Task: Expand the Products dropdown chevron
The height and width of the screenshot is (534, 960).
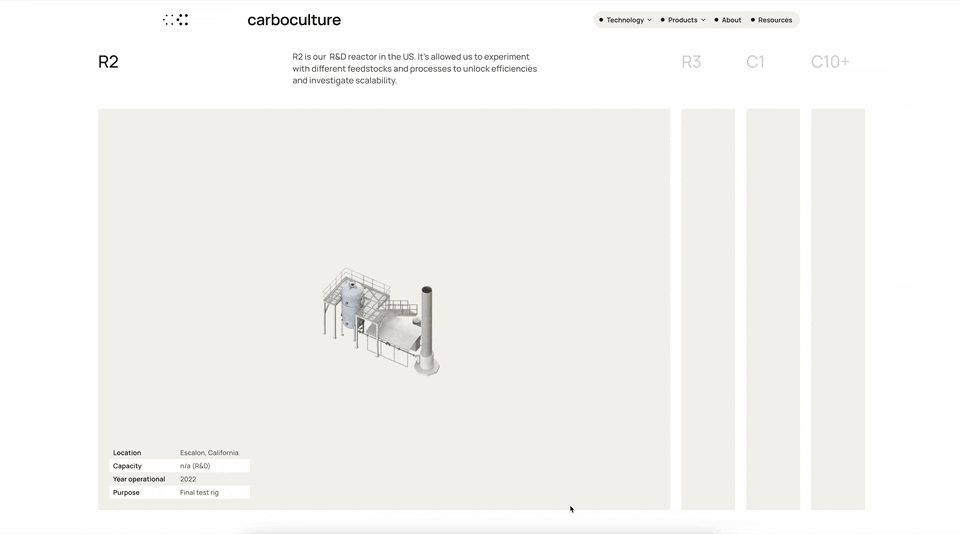Action: (703, 20)
